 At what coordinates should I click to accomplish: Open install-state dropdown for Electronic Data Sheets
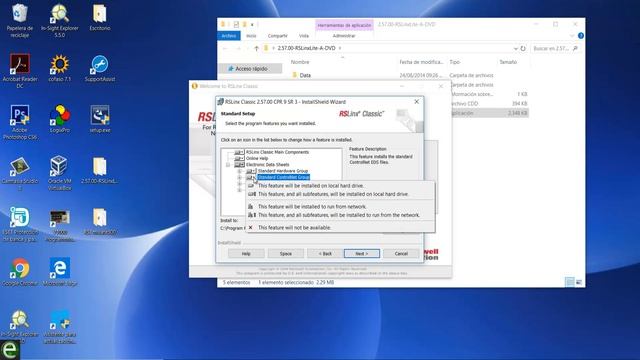pyautogui.click(x=239, y=164)
